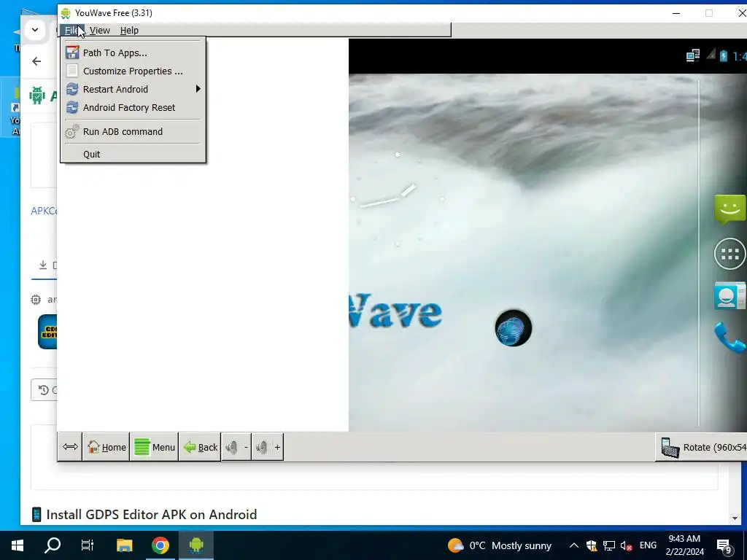
Task: Click ENG language indicator
Action: [x=648, y=545]
